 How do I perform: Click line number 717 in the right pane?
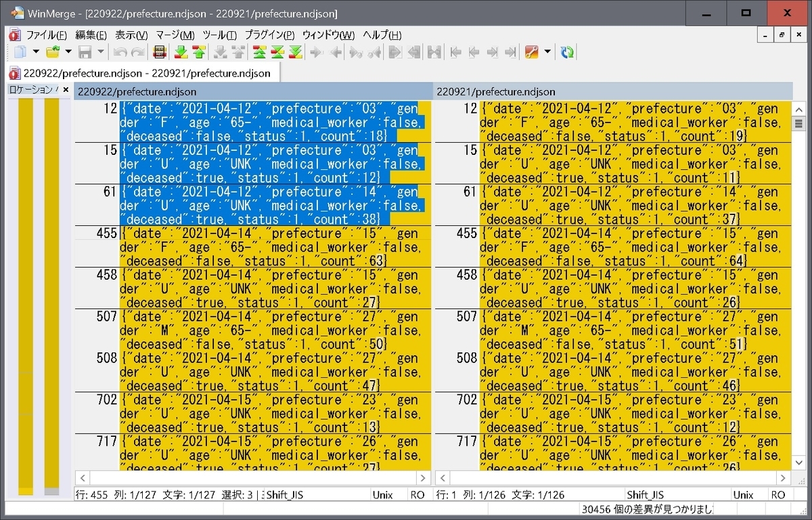point(466,442)
